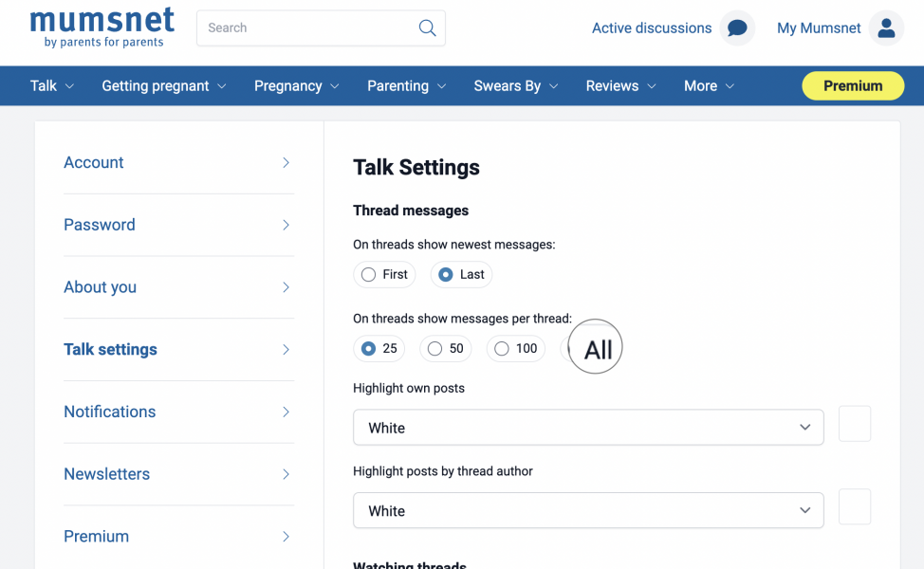Open Highlight own posts dropdown
924x569 pixels.
[x=588, y=428]
